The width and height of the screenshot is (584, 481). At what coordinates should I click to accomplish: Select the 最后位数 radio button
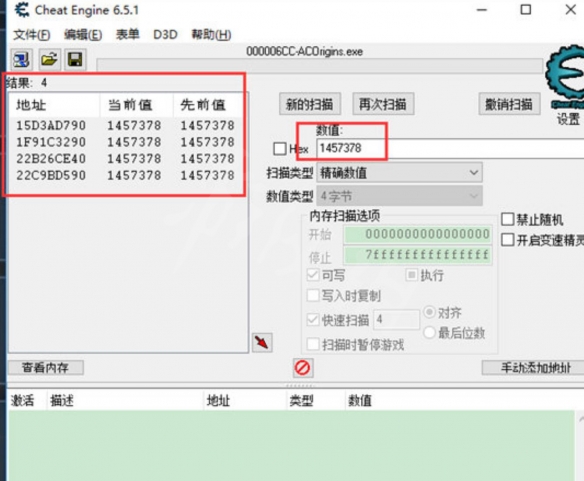pos(429,332)
